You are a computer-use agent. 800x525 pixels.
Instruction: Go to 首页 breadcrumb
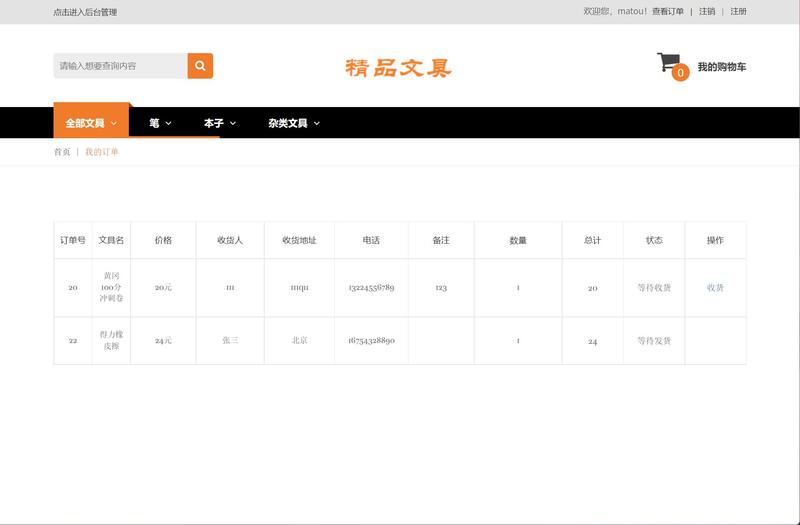pyautogui.click(x=62, y=152)
